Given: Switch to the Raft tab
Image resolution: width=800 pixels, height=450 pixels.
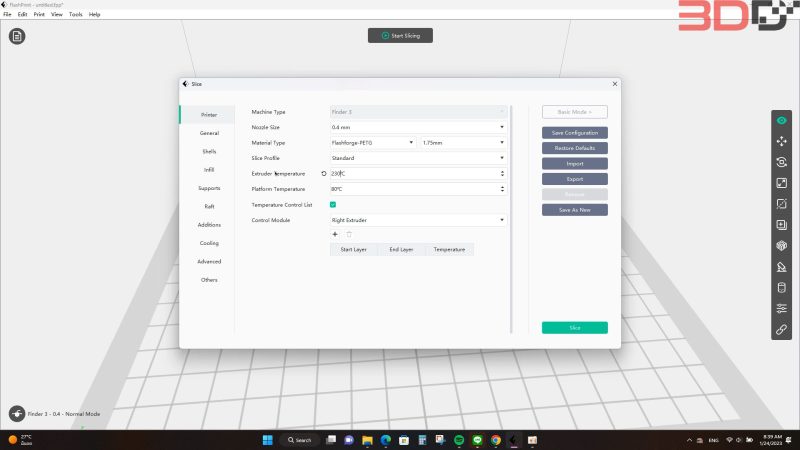Looking at the screenshot, I should (209, 207).
